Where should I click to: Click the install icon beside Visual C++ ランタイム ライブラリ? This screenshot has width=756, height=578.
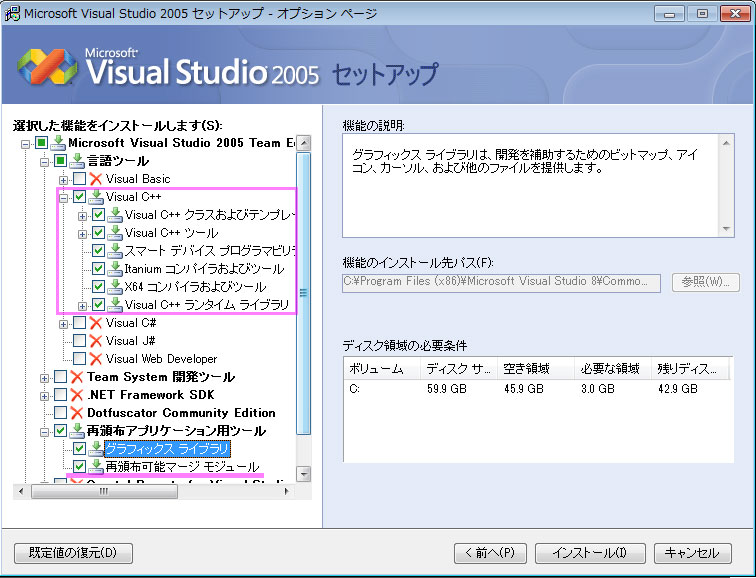pyautogui.click(x=115, y=305)
